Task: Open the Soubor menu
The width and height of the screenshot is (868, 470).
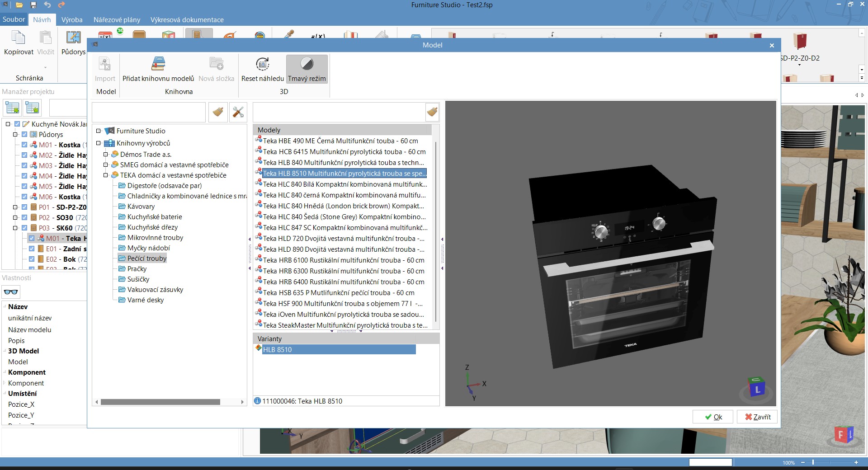Action: tap(14, 19)
